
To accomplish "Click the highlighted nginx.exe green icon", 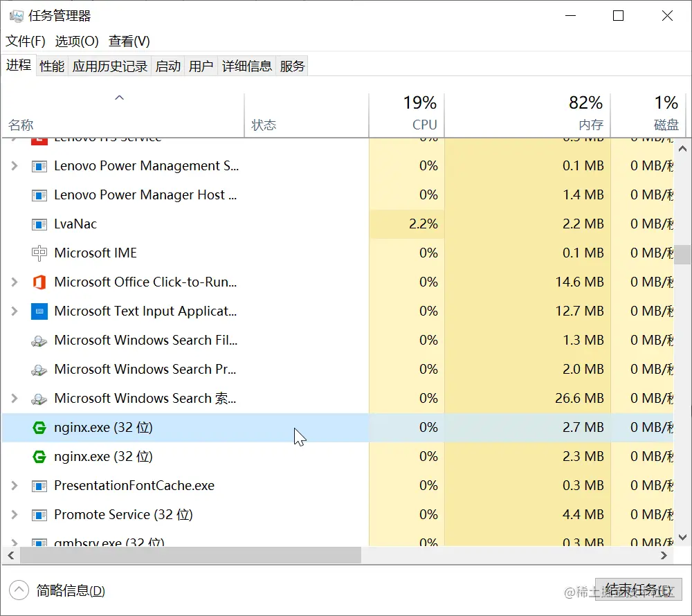I will point(39,428).
